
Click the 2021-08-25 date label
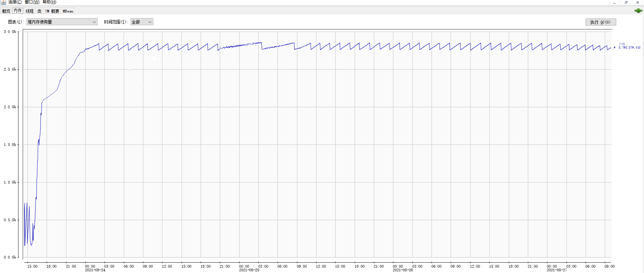coord(249,270)
